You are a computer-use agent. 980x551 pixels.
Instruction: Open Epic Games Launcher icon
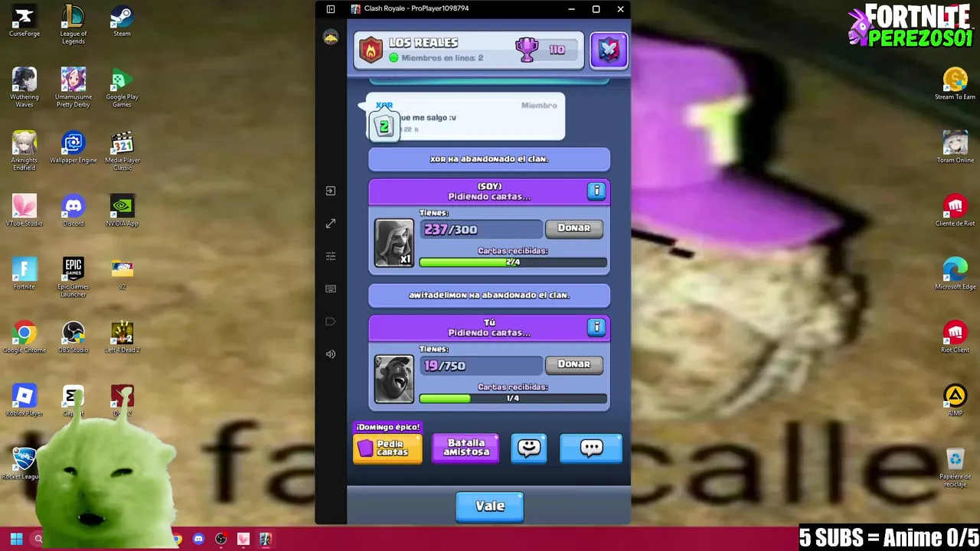click(73, 278)
